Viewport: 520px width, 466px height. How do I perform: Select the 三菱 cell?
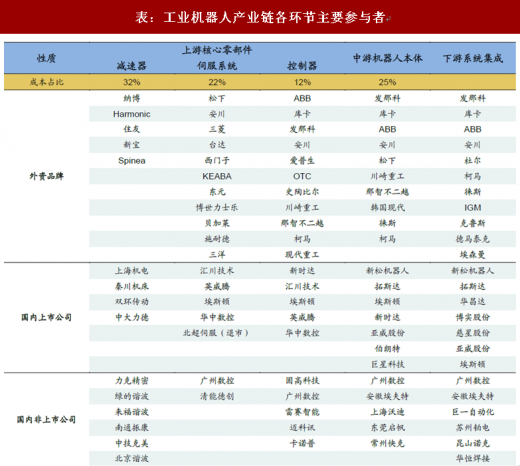point(217,129)
